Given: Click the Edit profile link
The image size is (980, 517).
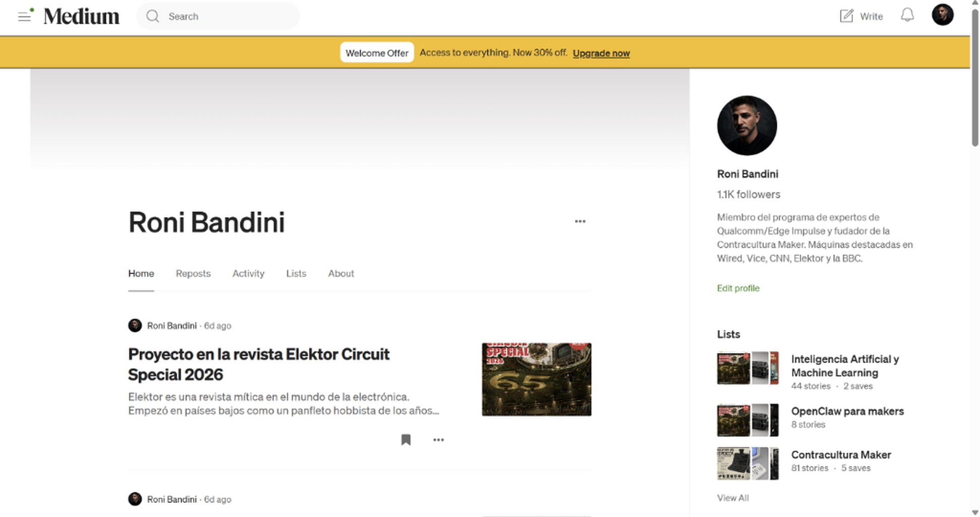Looking at the screenshot, I should [x=738, y=288].
